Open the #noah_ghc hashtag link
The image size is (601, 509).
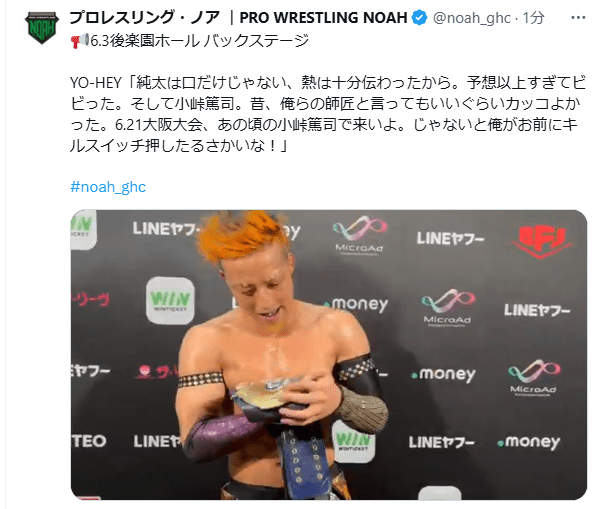point(108,187)
